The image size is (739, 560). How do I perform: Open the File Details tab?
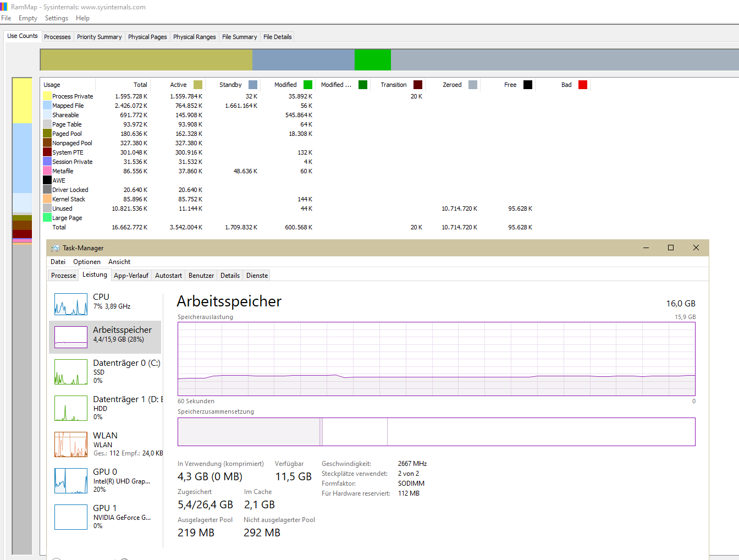[x=277, y=37]
